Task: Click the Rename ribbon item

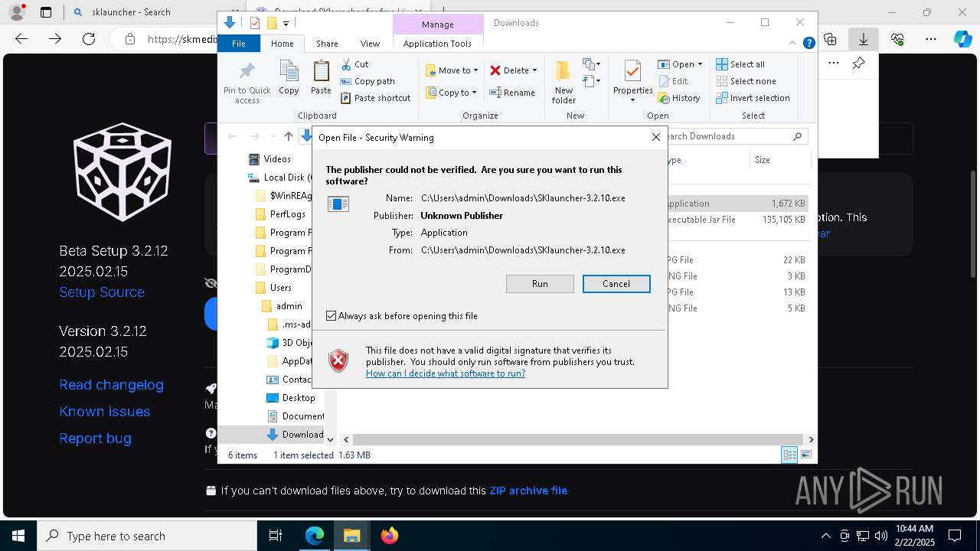Action: click(512, 93)
